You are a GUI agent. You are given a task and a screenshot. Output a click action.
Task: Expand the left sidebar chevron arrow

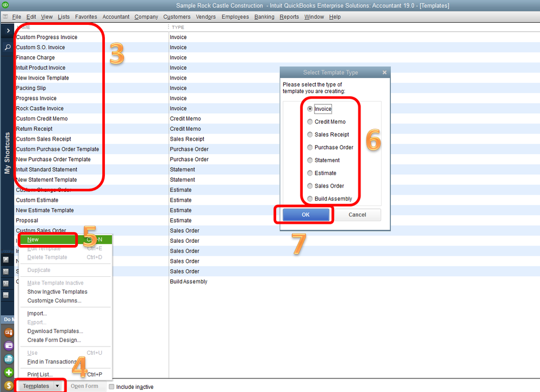[x=8, y=31]
